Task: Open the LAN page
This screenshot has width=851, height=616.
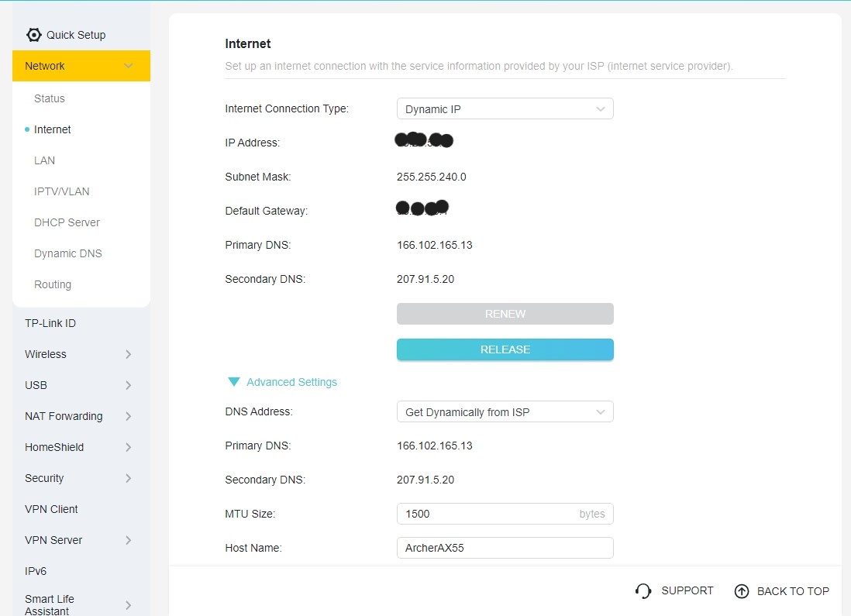Action: pyautogui.click(x=44, y=160)
